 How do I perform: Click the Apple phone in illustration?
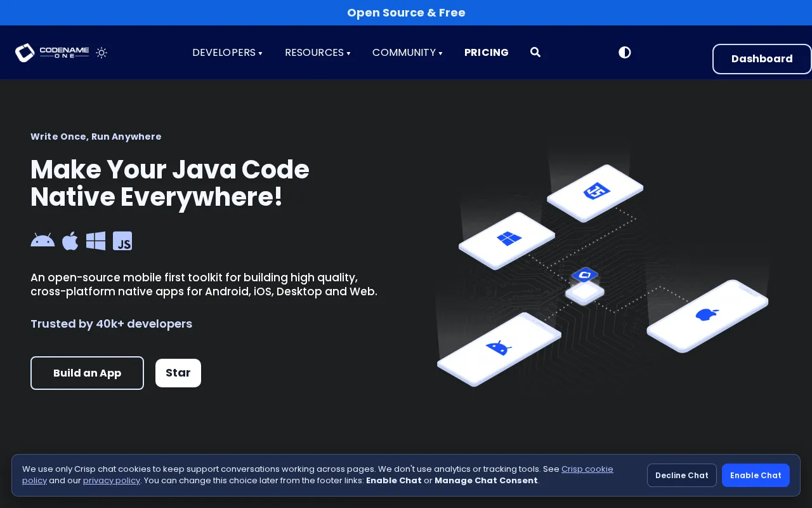(707, 316)
